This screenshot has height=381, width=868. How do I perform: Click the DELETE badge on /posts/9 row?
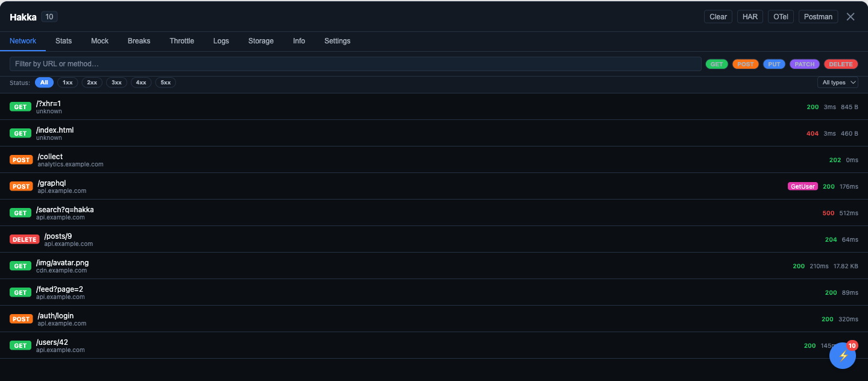[25, 239]
